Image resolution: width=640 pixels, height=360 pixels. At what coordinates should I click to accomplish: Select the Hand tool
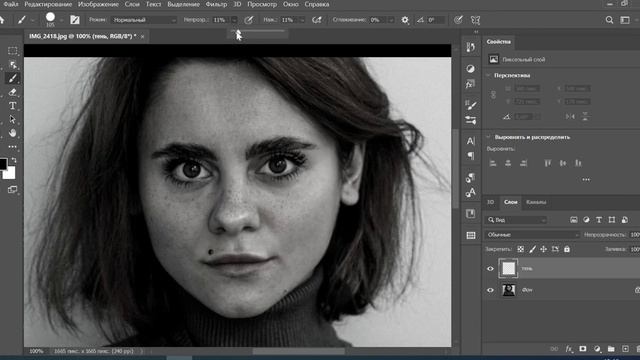(x=13, y=133)
